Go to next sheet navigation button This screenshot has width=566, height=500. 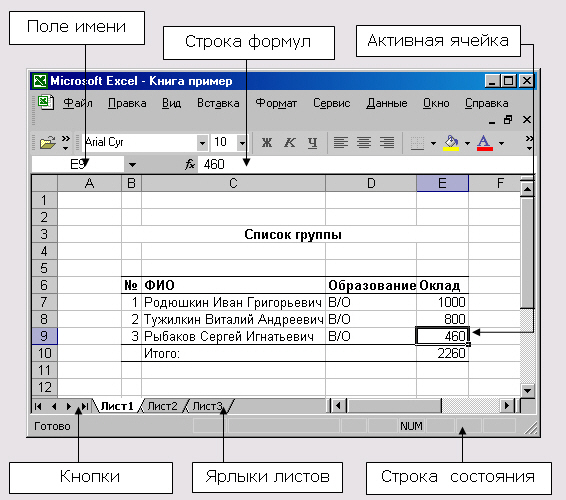(69, 406)
